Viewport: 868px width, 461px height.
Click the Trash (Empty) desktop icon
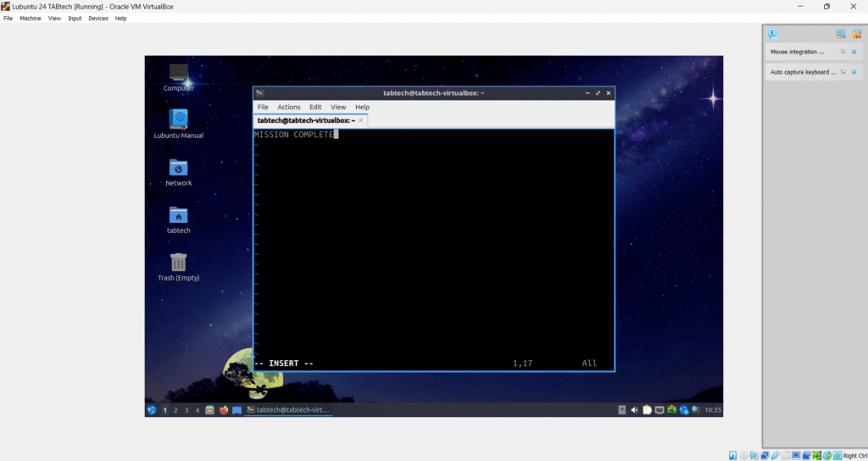point(178,263)
